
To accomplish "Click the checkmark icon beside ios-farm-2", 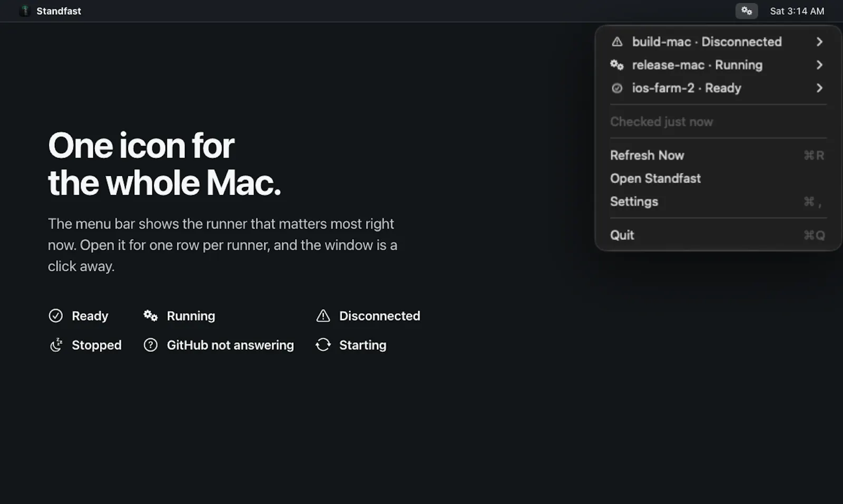I will point(617,88).
